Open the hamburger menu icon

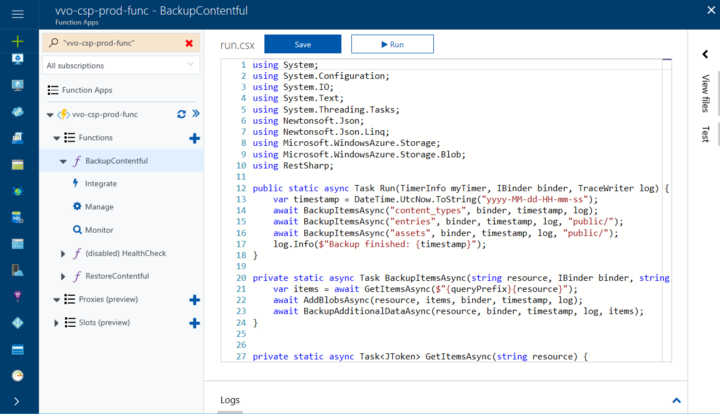[x=17, y=14]
